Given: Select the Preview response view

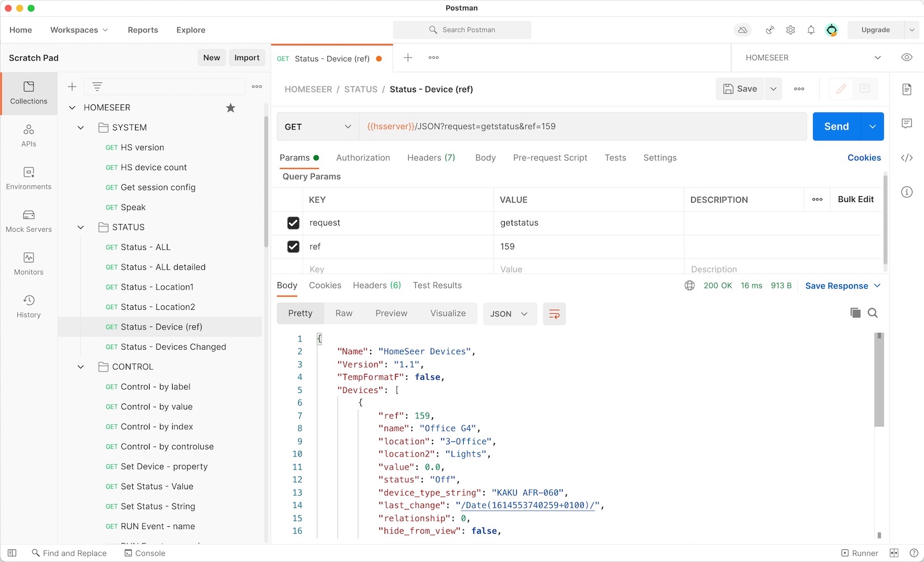Looking at the screenshot, I should [x=391, y=313].
